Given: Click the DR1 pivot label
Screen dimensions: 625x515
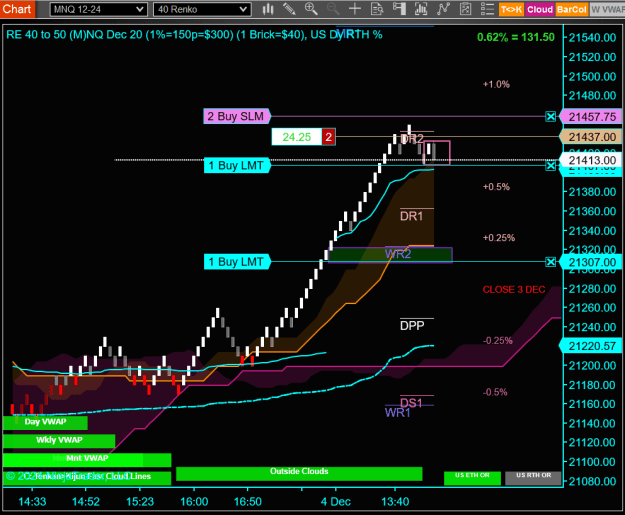Looking at the screenshot, I should tap(411, 216).
